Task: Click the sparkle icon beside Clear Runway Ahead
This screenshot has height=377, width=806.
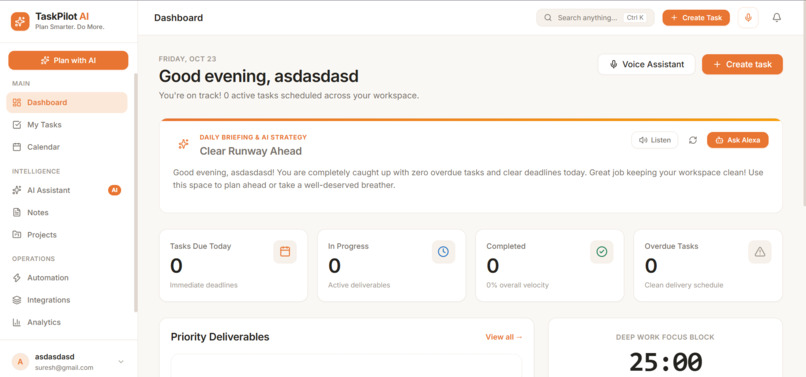Action: click(x=183, y=144)
